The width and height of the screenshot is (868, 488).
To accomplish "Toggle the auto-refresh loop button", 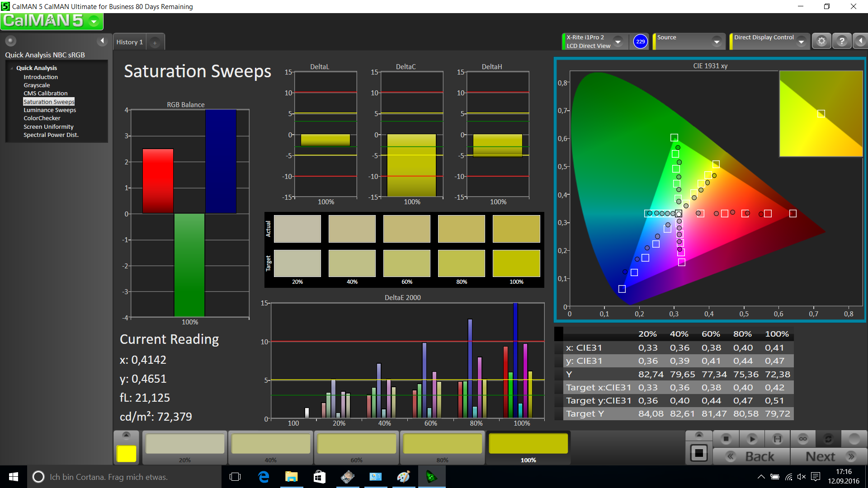I will (x=828, y=439).
